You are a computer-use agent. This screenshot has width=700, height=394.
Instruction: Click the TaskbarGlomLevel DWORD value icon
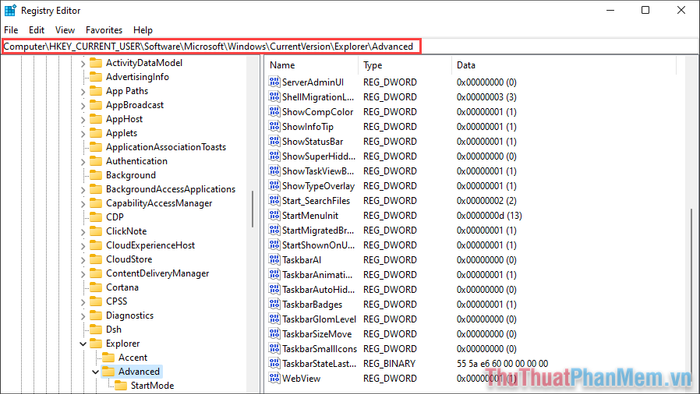pos(274,319)
